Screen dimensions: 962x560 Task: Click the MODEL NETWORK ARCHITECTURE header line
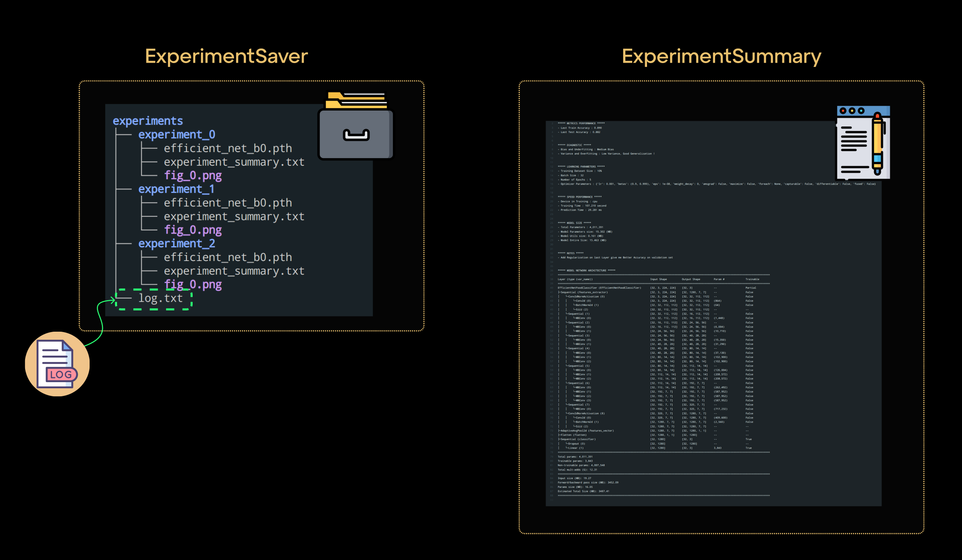click(586, 270)
